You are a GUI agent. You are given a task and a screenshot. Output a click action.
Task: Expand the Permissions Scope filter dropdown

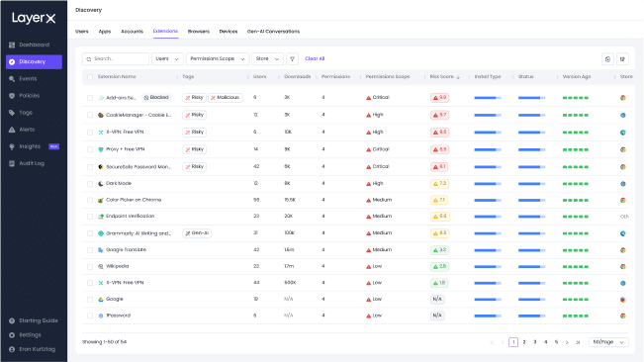(x=218, y=59)
